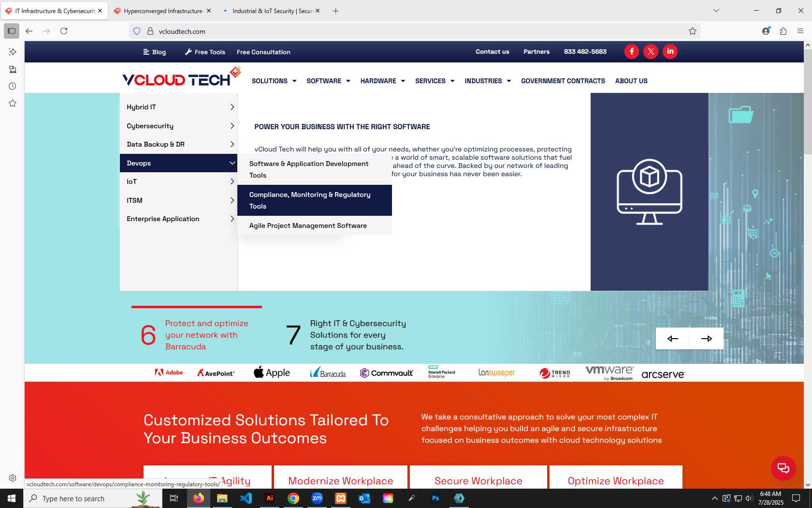Open Firefox account icon
812x508 pixels.
coord(766,31)
